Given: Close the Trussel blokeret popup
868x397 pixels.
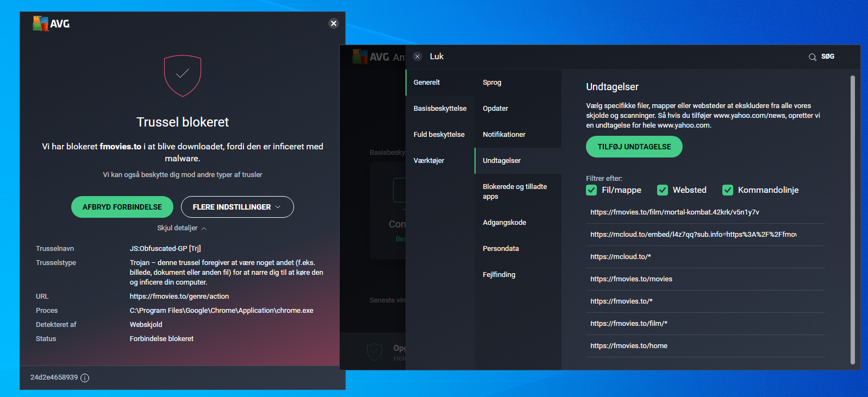Looking at the screenshot, I should pos(334,23).
